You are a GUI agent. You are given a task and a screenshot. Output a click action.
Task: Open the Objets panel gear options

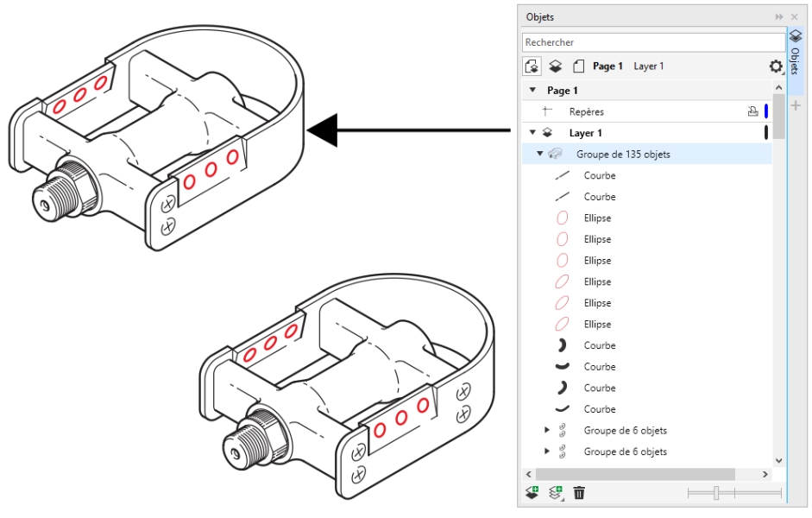tap(776, 66)
